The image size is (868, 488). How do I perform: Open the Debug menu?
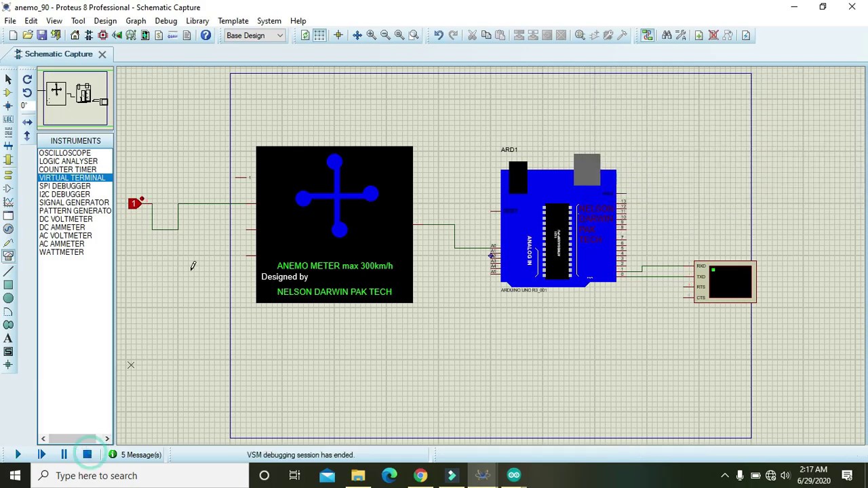click(x=165, y=20)
